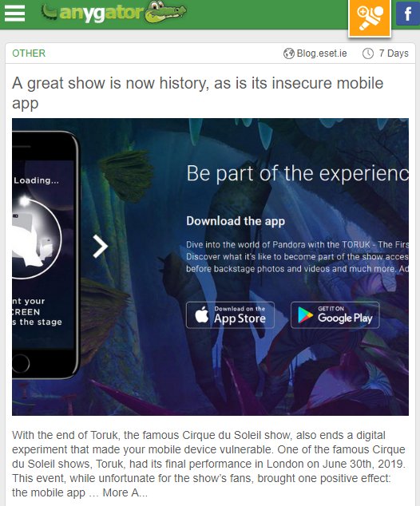Click the Download the app heading

(x=236, y=221)
